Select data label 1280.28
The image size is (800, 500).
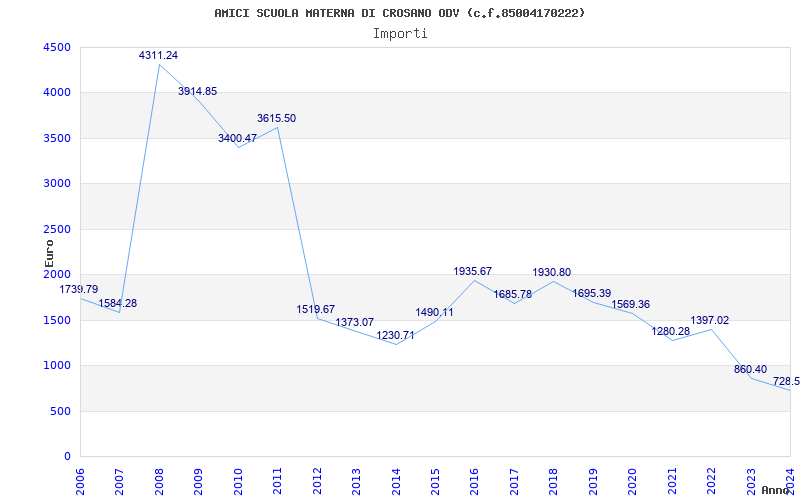pos(670,331)
